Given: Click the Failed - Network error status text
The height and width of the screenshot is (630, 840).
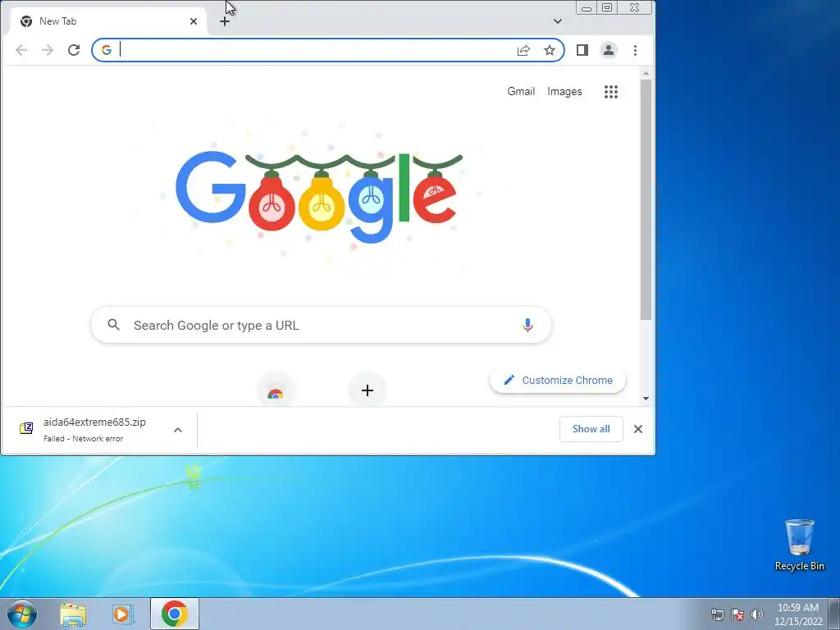Looking at the screenshot, I should click(83, 439).
